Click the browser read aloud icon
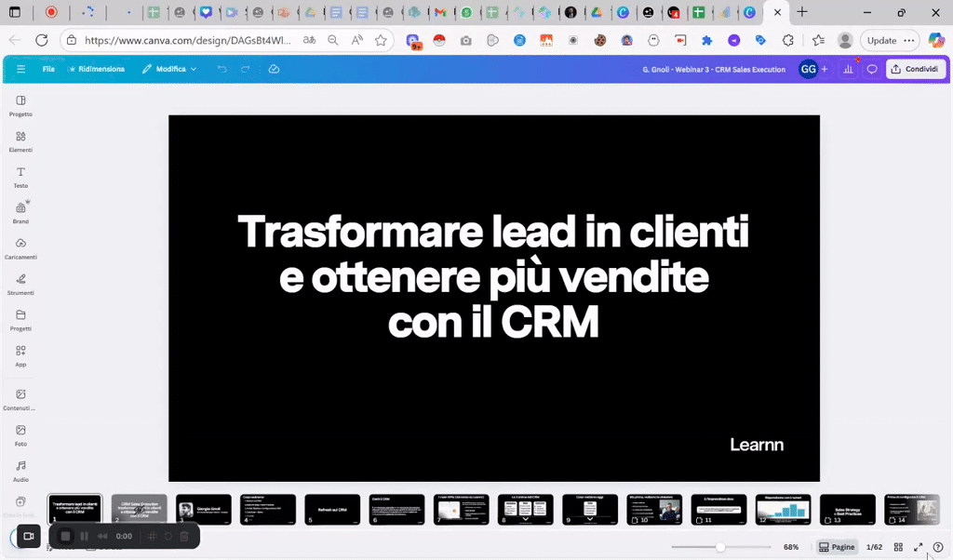Viewport: 953px width, 560px height. tap(356, 40)
